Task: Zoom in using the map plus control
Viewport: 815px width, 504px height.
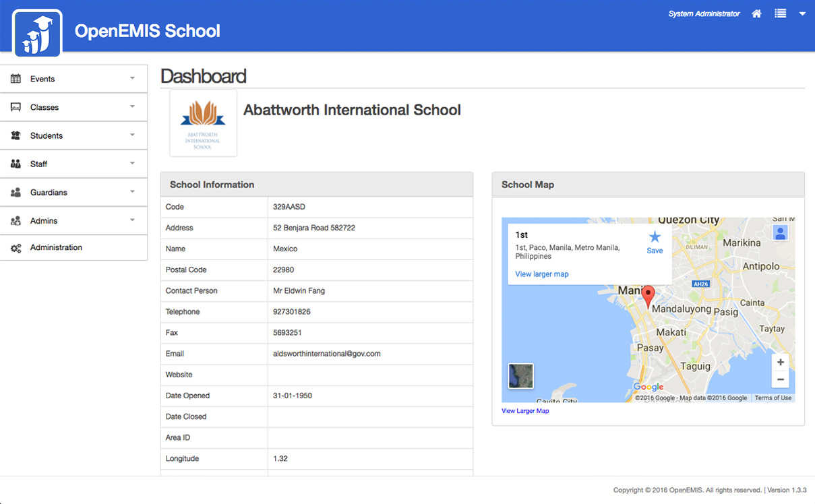Action: (780, 362)
